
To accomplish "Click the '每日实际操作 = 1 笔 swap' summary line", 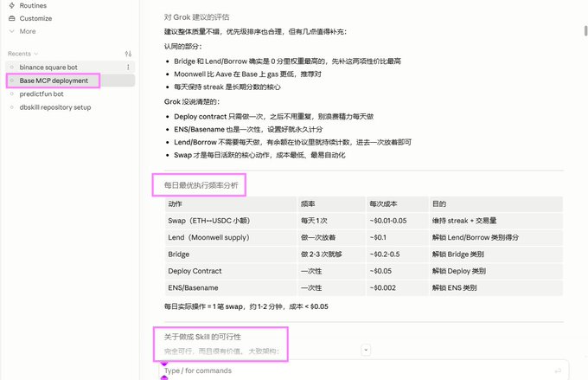I will click(246, 306).
